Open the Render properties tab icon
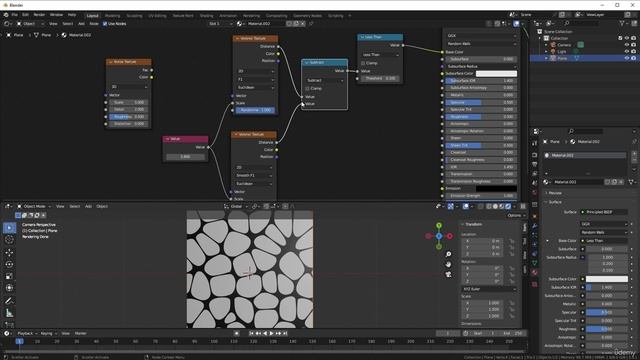 pos(535,155)
